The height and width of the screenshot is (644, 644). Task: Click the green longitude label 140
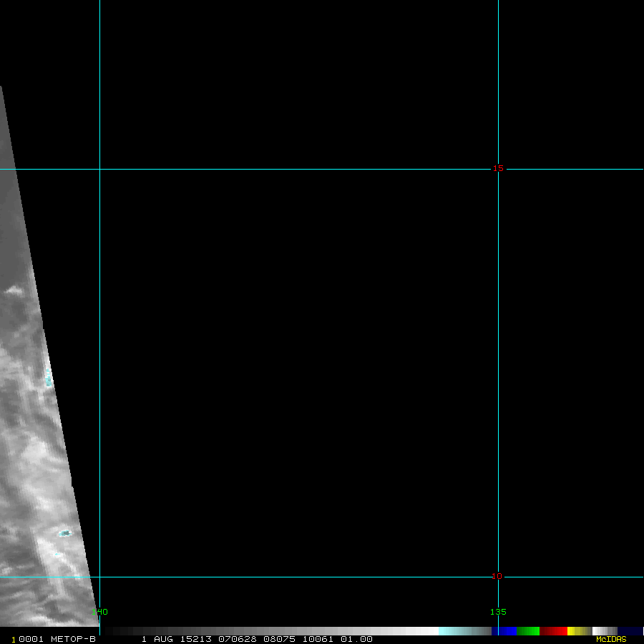[100, 612]
